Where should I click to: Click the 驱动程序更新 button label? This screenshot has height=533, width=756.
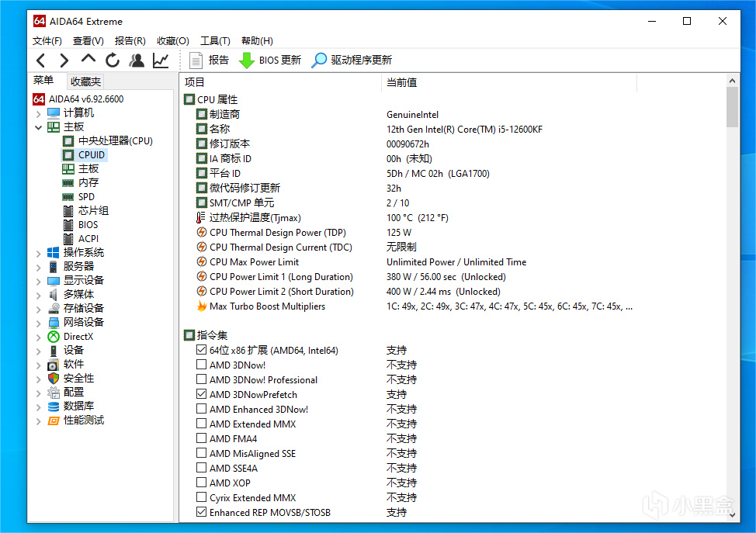(x=361, y=61)
